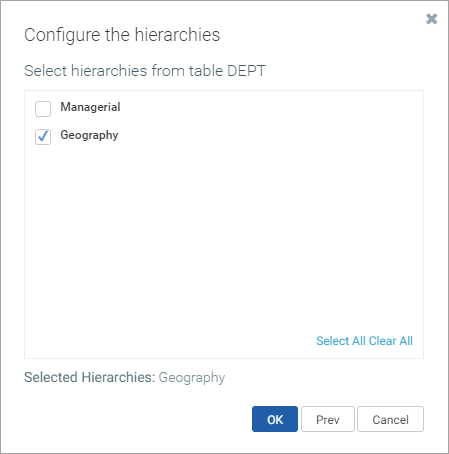Tick the empty box beside Managerial

point(43,109)
